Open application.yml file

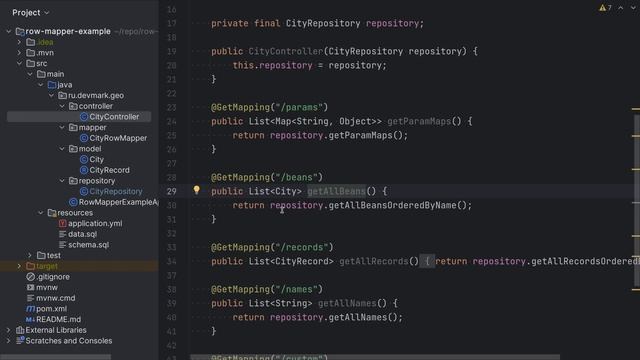(x=95, y=223)
